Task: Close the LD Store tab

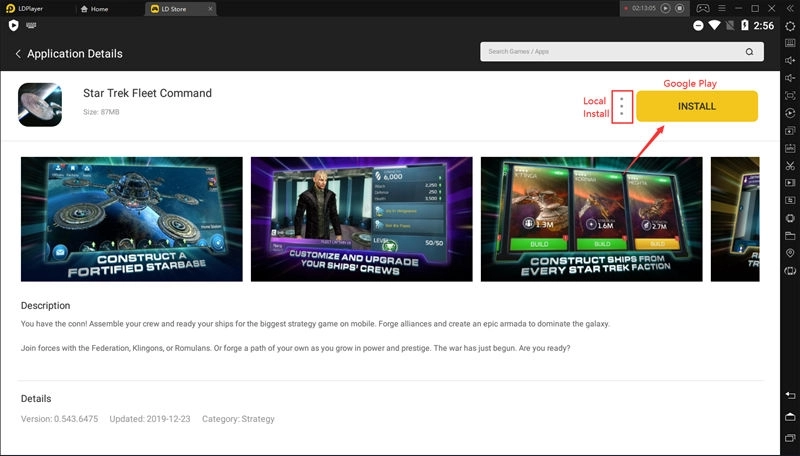Action: pos(211,9)
